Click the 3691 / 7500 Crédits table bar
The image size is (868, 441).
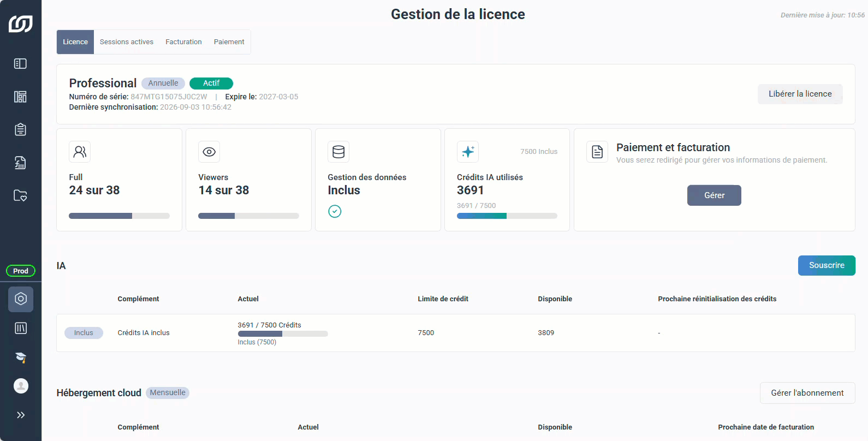283,333
